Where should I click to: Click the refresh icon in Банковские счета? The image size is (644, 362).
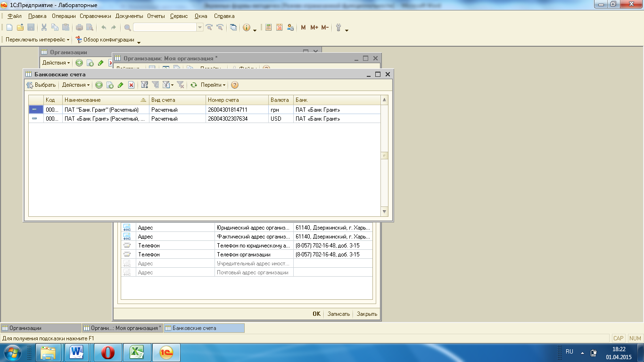tap(193, 85)
